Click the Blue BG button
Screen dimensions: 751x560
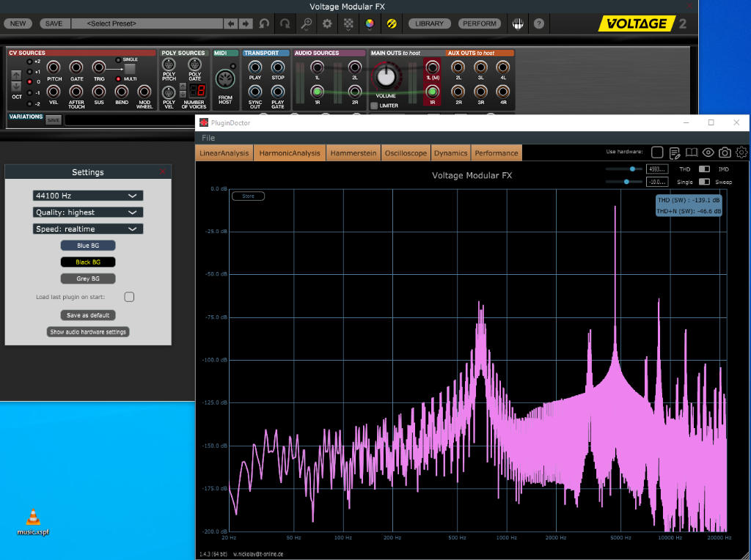point(88,246)
